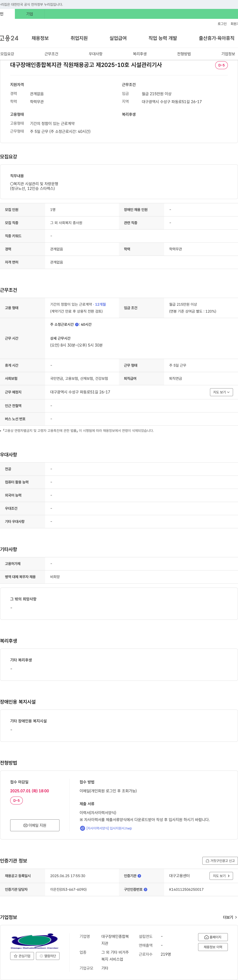Screen dimensions: 238x980
Task: Expand 지도 보기 for 근무 예정지
Action: click(x=221, y=392)
